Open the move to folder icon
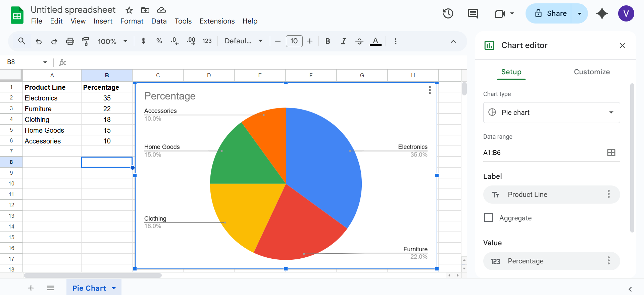The image size is (644, 295). point(145,10)
